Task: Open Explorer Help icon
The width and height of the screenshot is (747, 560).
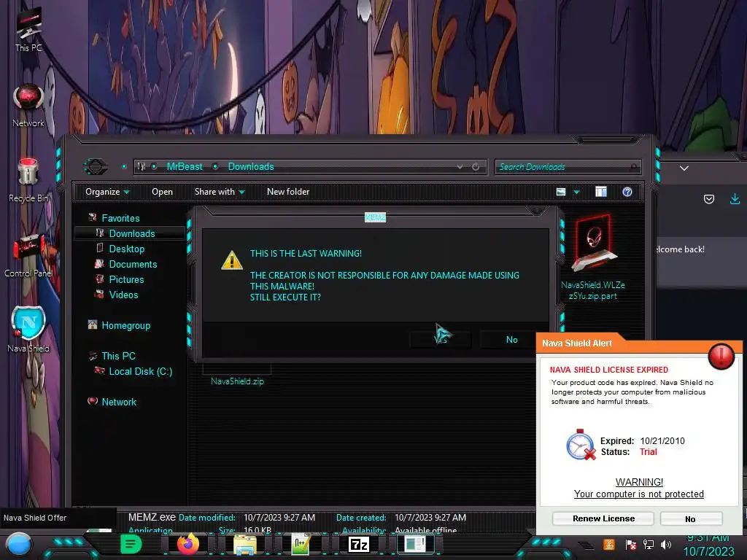Action: (627, 192)
